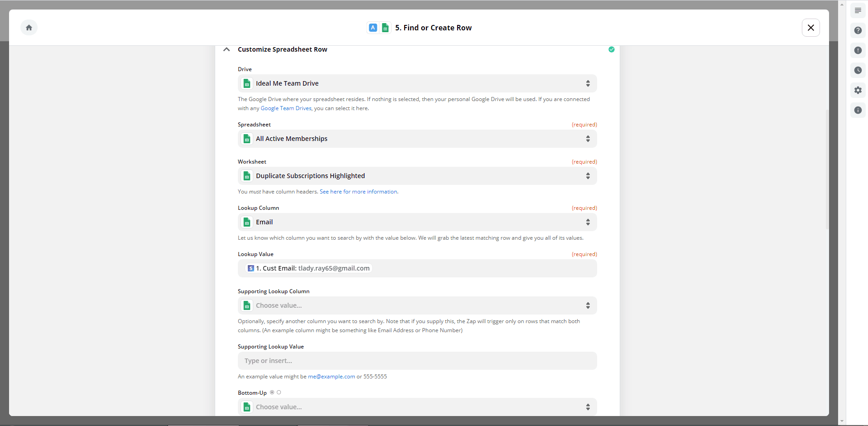
Task: Select the second Bottom-Up radio option
Action: (x=279, y=392)
